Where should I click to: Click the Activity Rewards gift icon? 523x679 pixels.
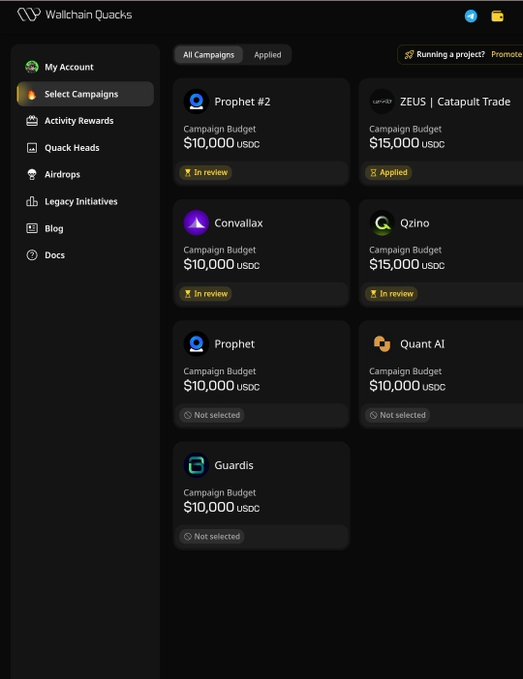pos(32,121)
